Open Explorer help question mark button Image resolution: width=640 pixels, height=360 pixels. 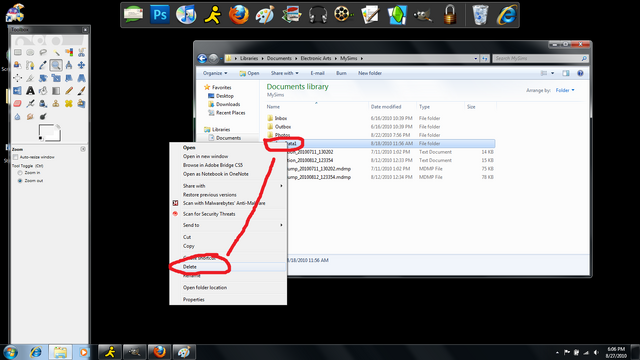pos(580,73)
